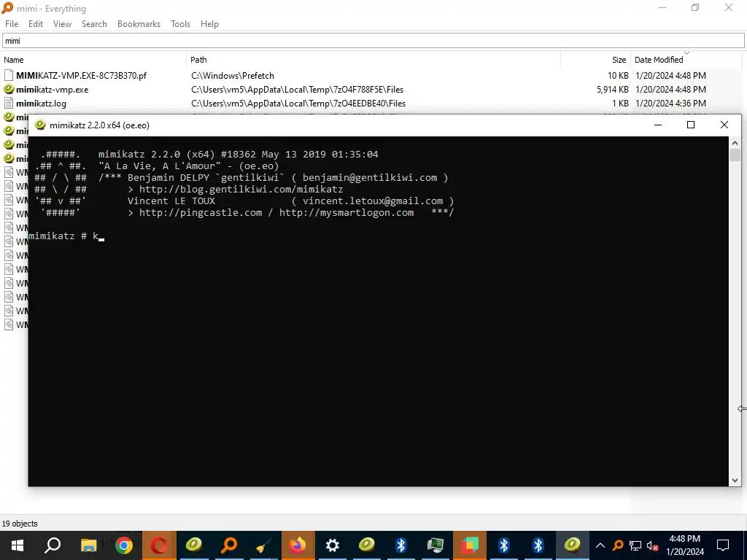Open network status tray icon
The height and width of the screenshot is (560, 747).
[x=635, y=545]
